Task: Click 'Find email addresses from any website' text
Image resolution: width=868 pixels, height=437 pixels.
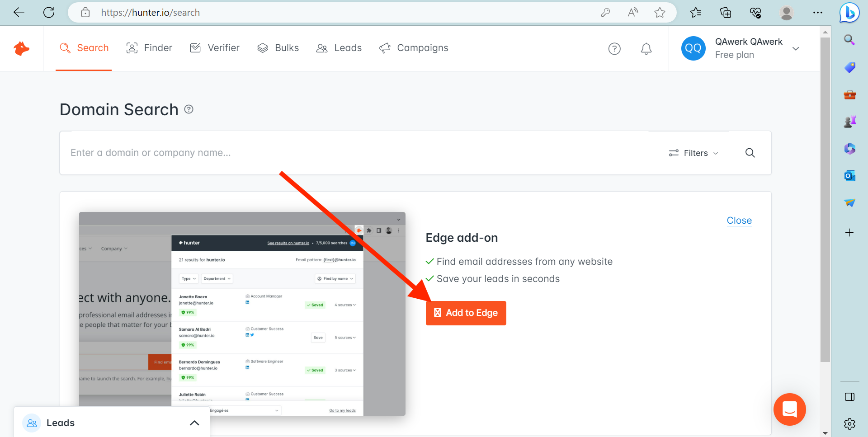Action: pos(524,262)
